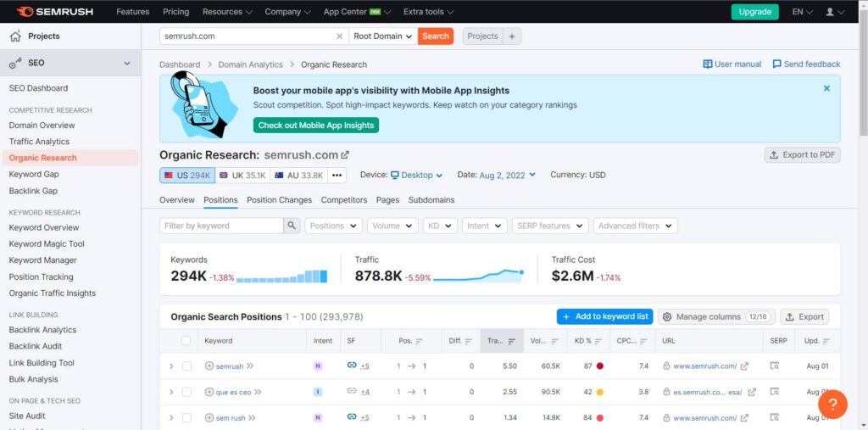Expand the que es ceo keyword row
Image resolution: width=868 pixels, height=430 pixels.
[x=171, y=392]
